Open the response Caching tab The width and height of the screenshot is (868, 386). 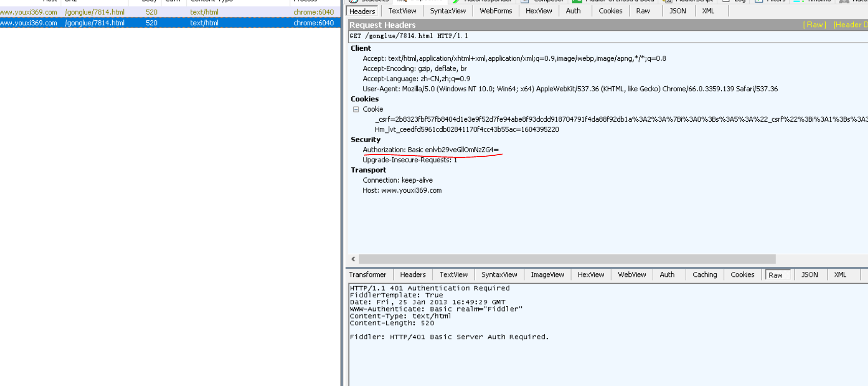pyautogui.click(x=705, y=275)
